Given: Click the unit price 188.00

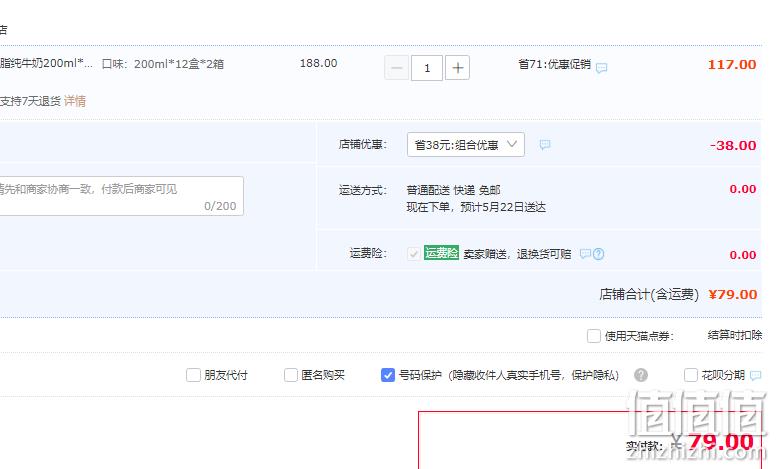Looking at the screenshot, I should click(x=318, y=63).
